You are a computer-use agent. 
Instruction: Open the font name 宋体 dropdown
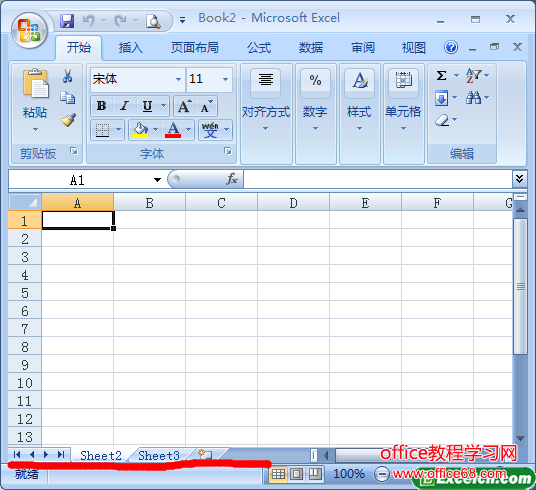178,80
